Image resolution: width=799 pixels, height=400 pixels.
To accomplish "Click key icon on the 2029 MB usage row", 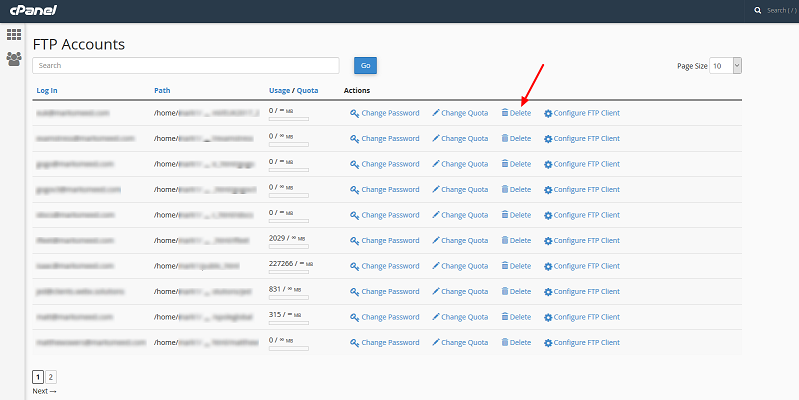I will pos(354,241).
